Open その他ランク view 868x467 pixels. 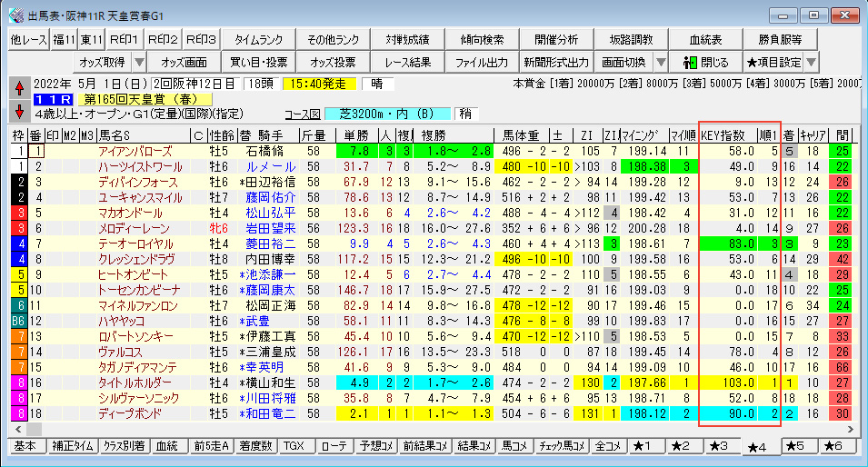(x=333, y=40)
